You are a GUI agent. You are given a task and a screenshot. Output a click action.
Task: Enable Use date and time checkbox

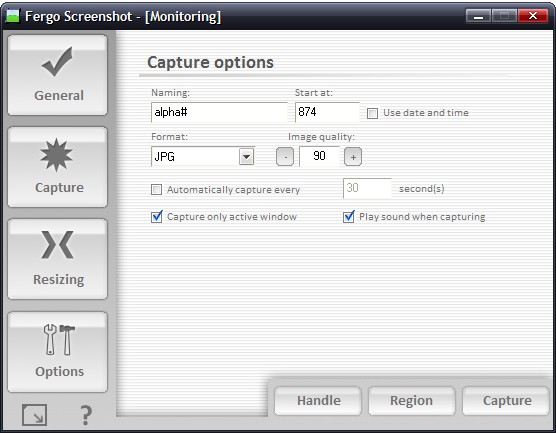tap(372, 113)
